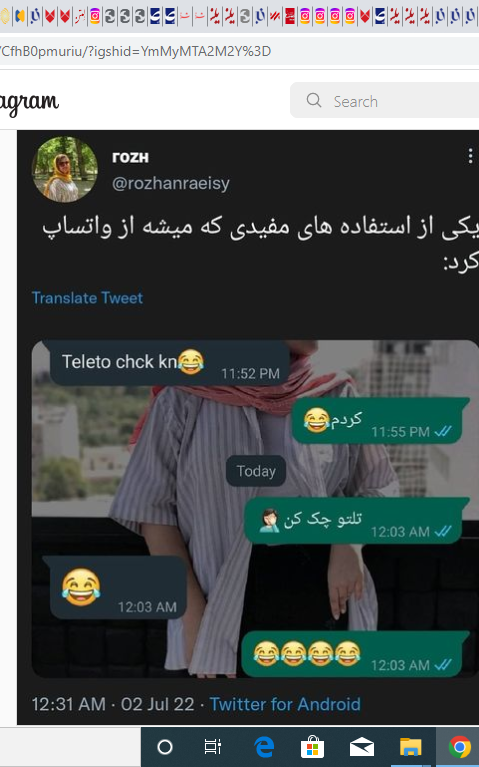The width and height of the screenshot is (479, 767).
Task: Open Microsoft Edge from the taskbar
Action: click(264, 747)
